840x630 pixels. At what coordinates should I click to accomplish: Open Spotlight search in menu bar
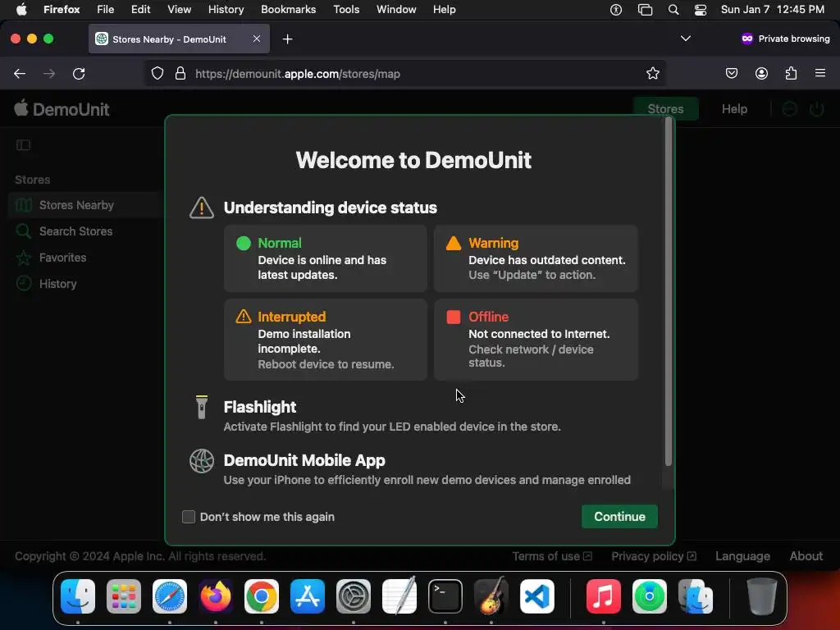click(x=673, y=10)
